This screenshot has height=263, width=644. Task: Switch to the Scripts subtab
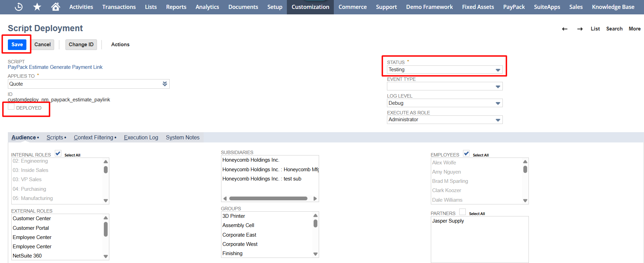(55, 137)
